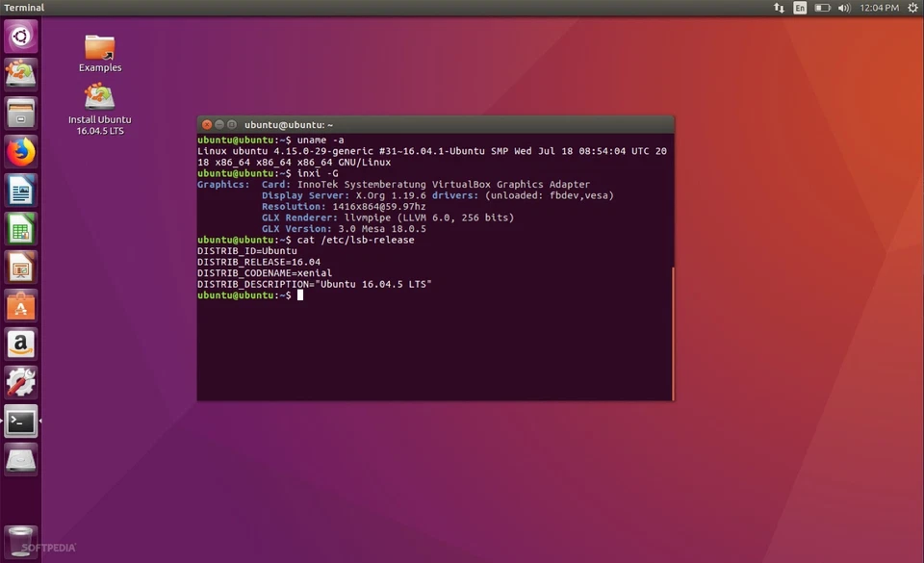Image resolution: width=924 pixels, height=563 pixels.
Task: Launch the Install Ubuntu 16.04.5 LTS installer
Action: (x=99, y=99)
